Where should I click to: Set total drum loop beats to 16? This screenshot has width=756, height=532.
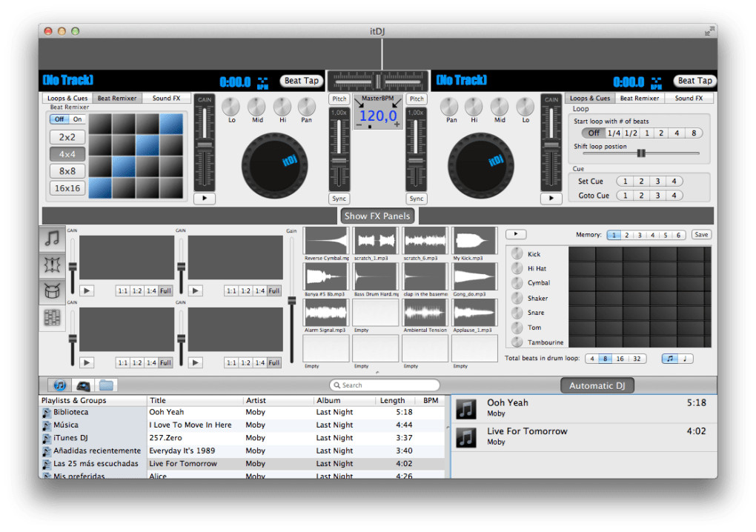[x=620, y=359]
